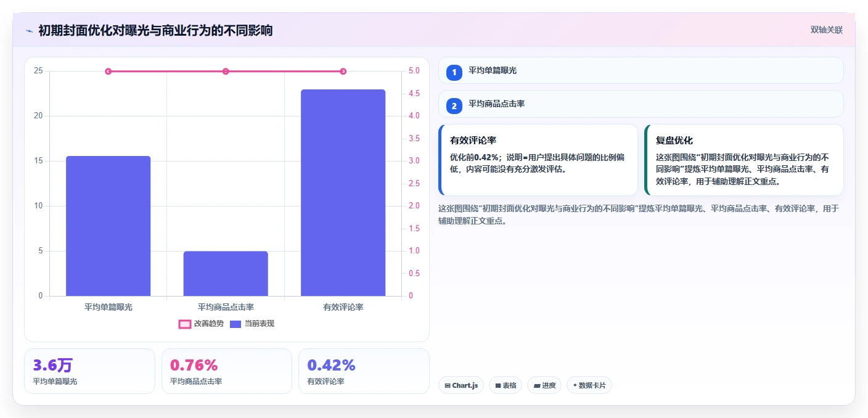Select the 双轴关联 label in header
Image resolution: width=868 pixels, height=418 pixels.
coord(826,30)
